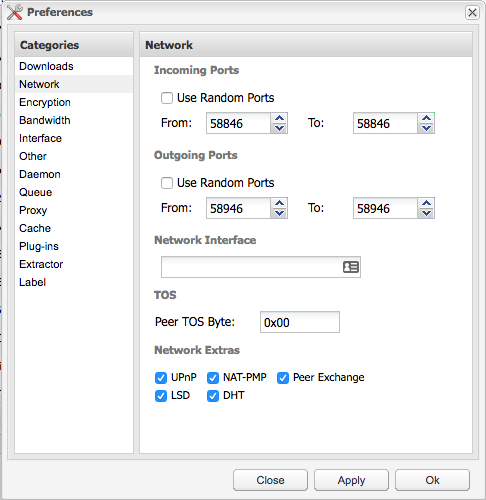Focus the Incoming Ports From field
Image resolution: width=486 pixels, height=500 pixels.
[x=238, y=123]
